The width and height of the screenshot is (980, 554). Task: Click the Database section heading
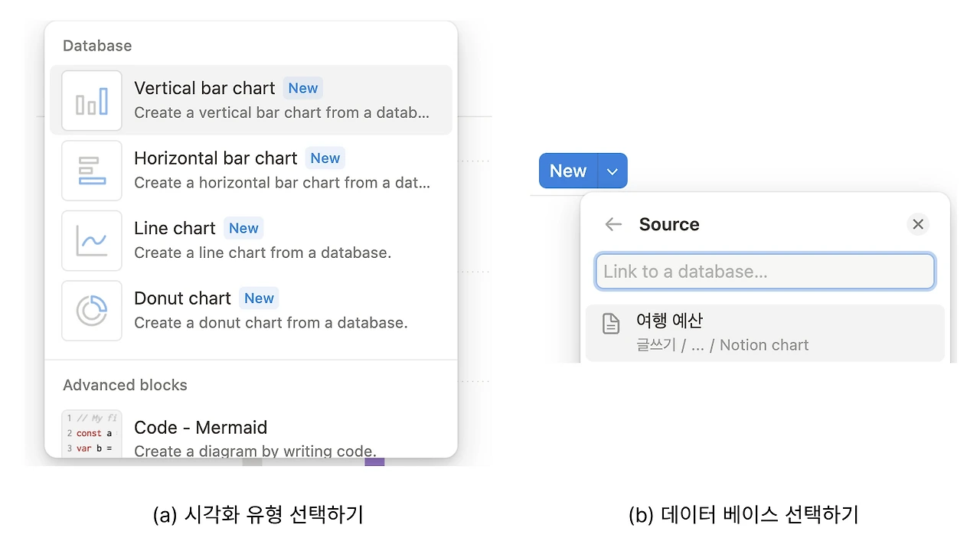pos(97,46)
